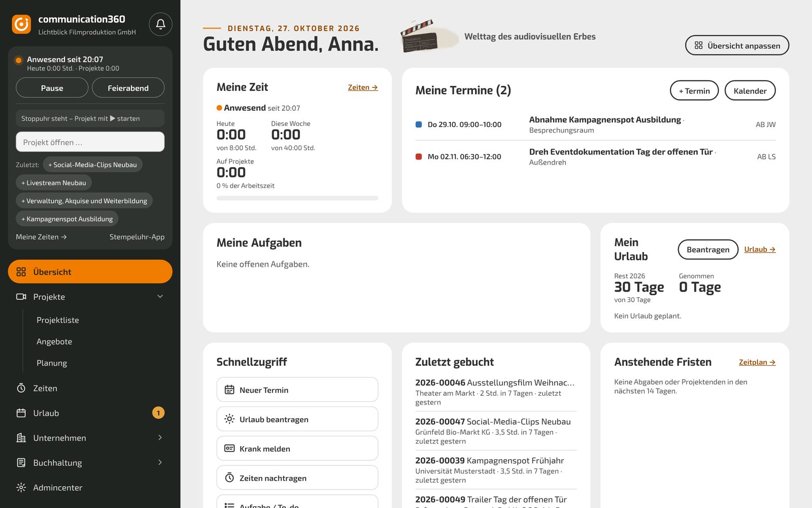Click the Zeiten stopwatch icon in sidebar

[x=21, y=388]
